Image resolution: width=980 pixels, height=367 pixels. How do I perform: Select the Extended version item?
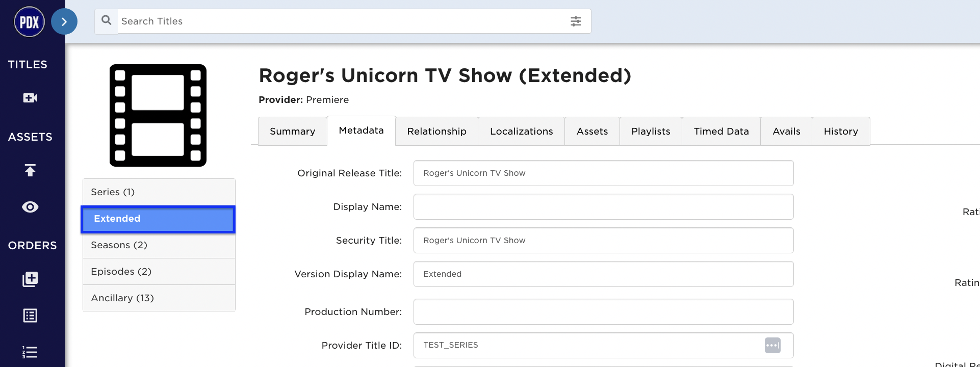pos(158,219)
